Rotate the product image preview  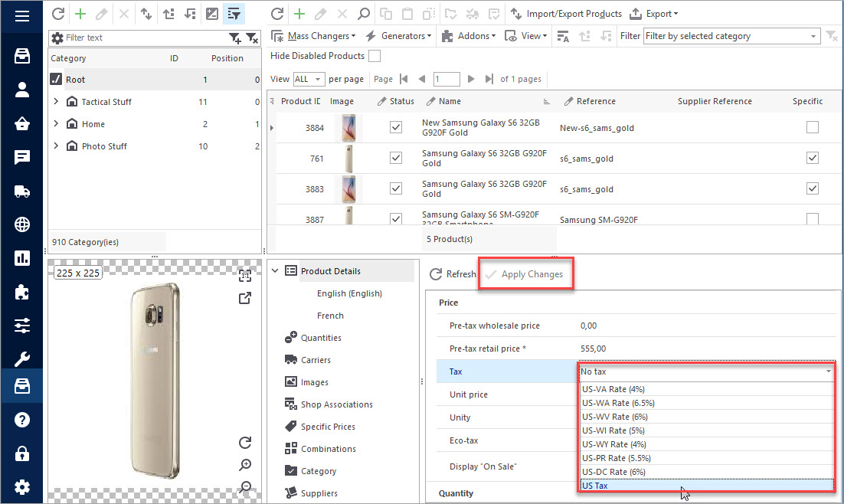245,443
